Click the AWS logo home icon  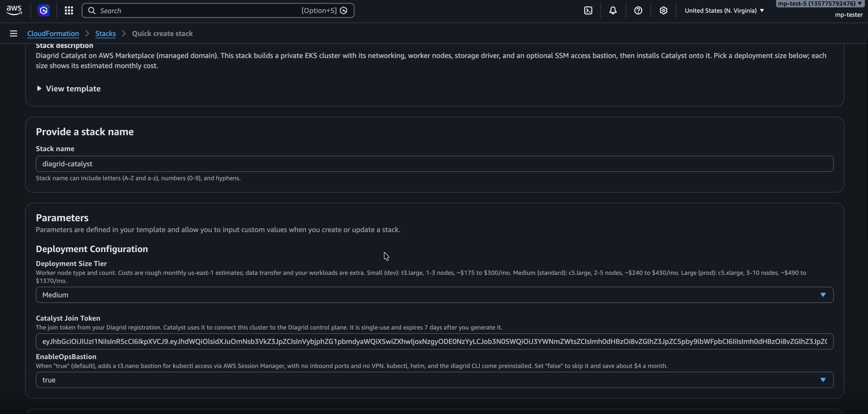point(14,10)
